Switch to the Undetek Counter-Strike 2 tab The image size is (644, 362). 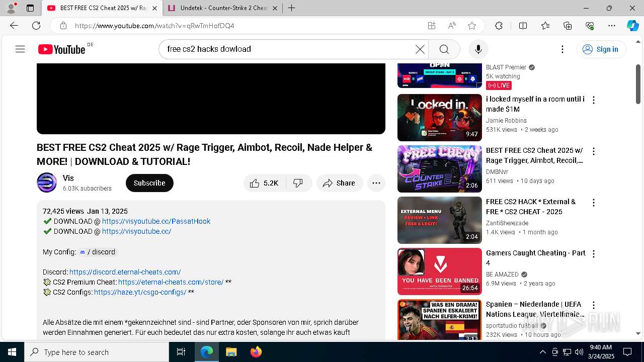pos(221,8)
